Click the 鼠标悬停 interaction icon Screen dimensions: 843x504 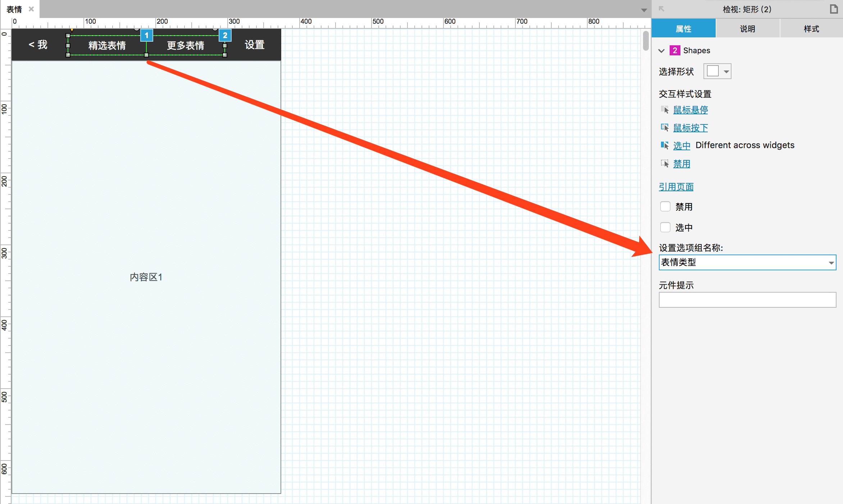click(x=664, y=110)
